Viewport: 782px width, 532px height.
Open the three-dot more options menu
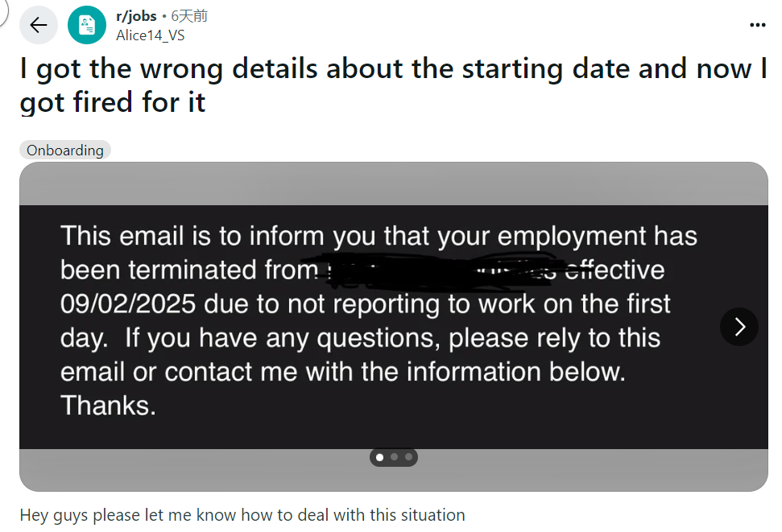click(757, 25)
